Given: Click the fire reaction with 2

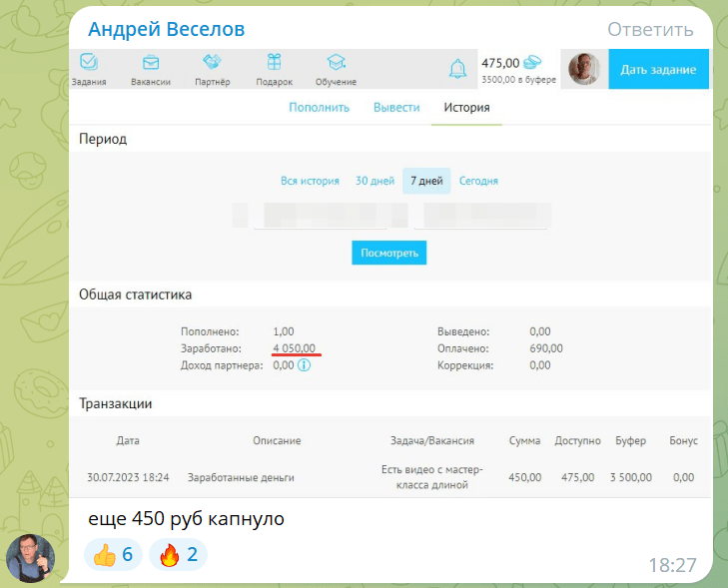Looking at the screenshot, I should pos(178,555).
